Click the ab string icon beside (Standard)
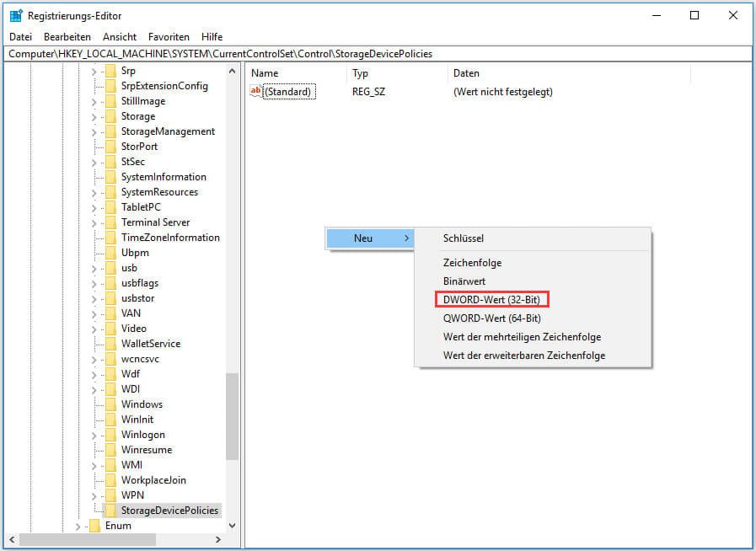The image size is (756, 551). [x=257, y=92]
